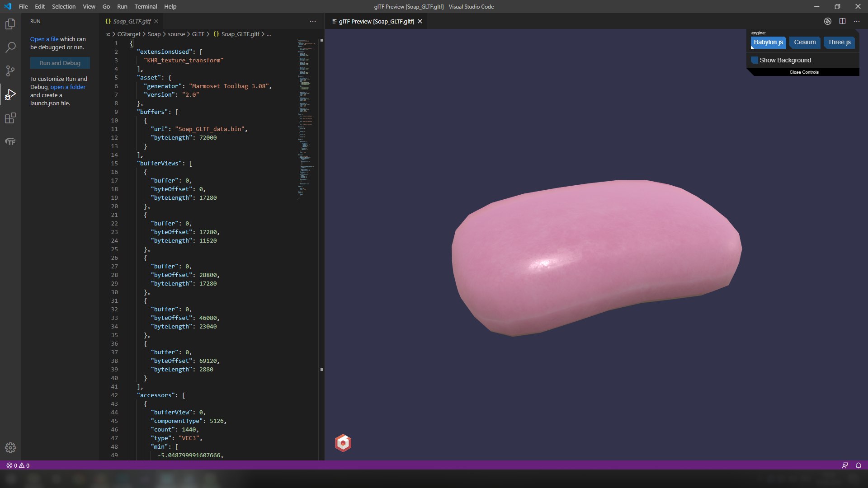Open the Search view icon
The image size is (868, 488).
[10, 47]
